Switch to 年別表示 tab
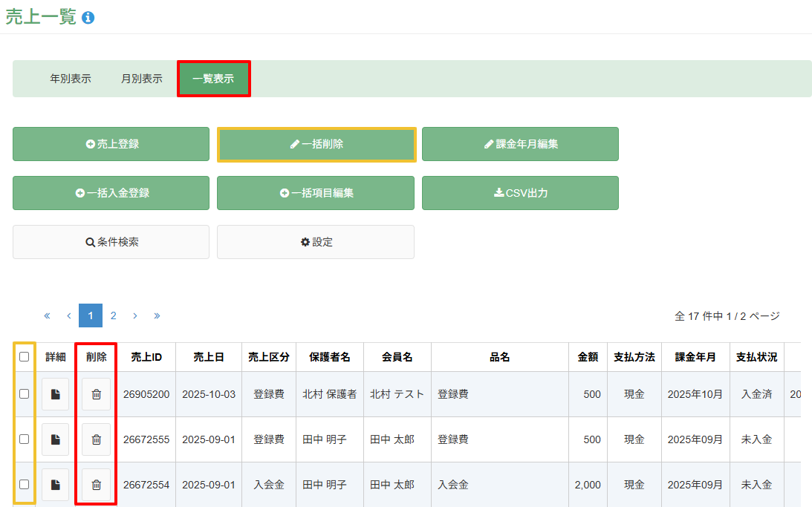 (71, 79)
